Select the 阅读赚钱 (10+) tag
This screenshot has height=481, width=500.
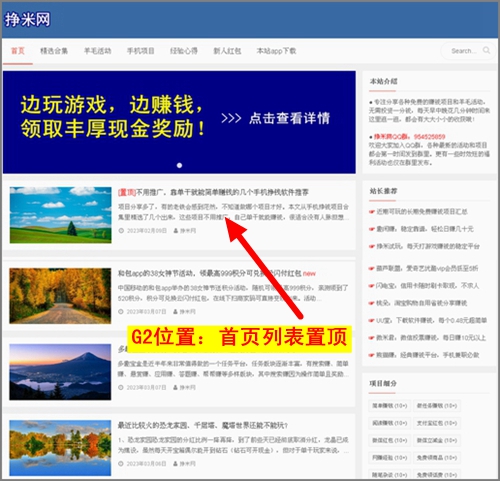coord(390,423)
